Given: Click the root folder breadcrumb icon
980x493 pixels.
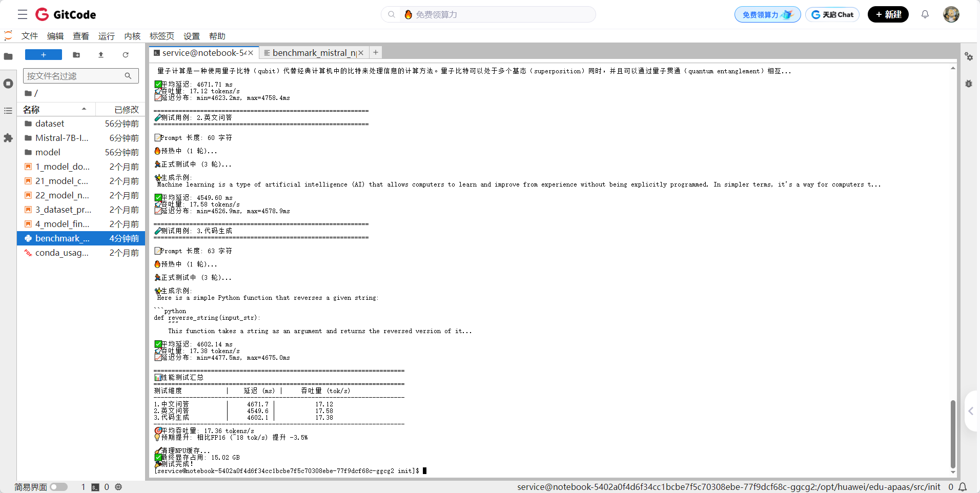Looking at the screenshot, I should [28, 93].
